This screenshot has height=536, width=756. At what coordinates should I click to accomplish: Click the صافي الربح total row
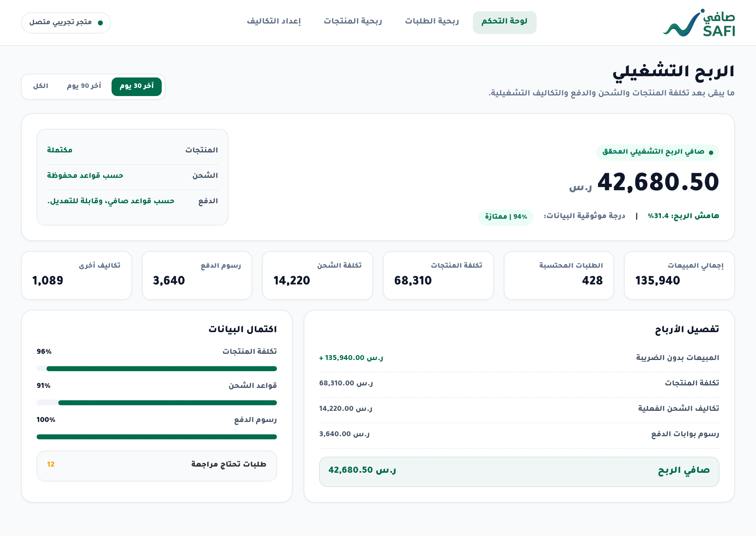[519, 472]
